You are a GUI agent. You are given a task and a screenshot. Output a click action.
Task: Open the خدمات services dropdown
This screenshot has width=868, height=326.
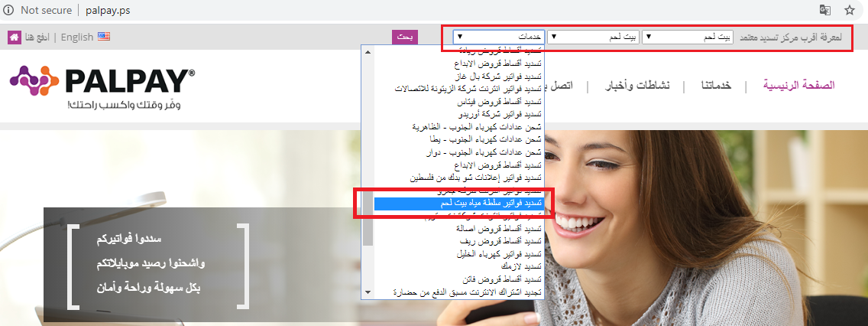click(x=499, y=37)
